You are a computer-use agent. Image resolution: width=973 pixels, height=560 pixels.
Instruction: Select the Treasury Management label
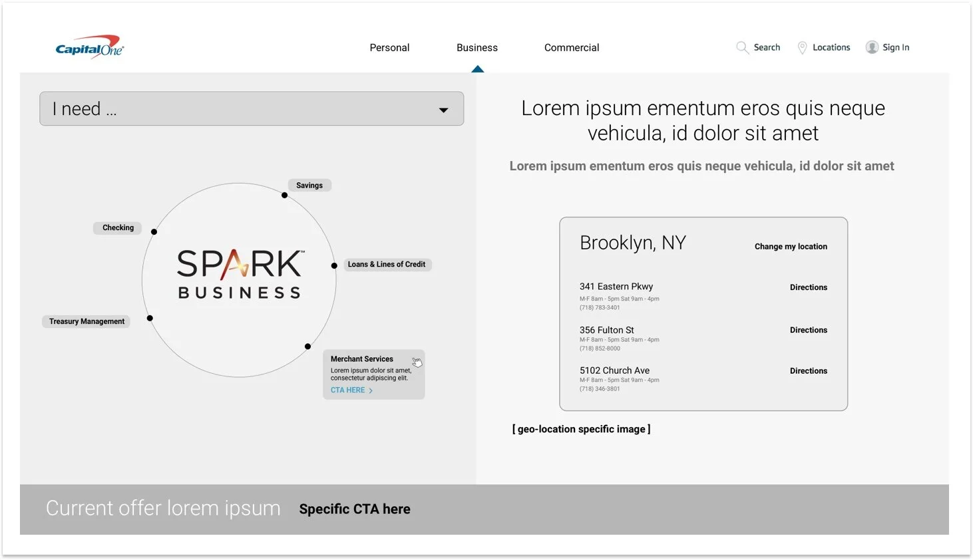(87, 321)
